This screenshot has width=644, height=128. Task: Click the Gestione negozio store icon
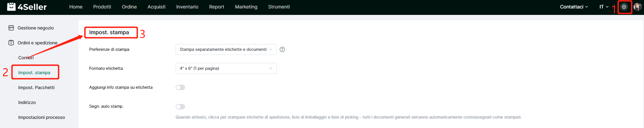pos(11,28)
